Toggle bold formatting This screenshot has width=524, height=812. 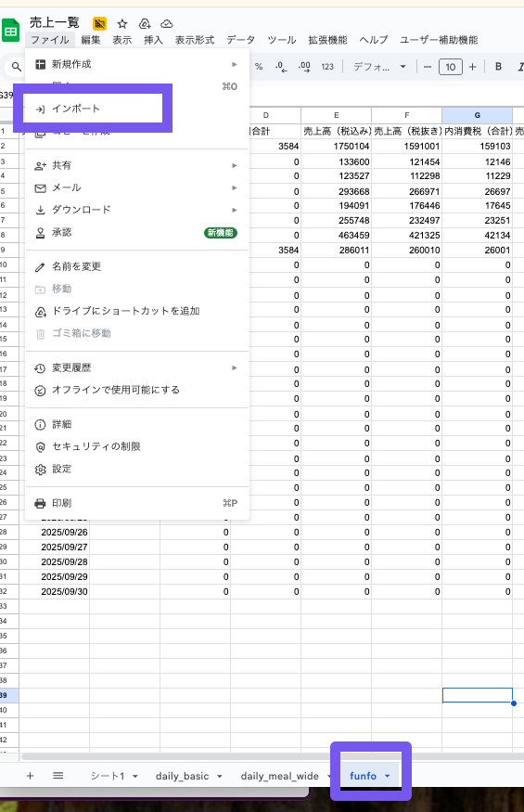(498, 67)
